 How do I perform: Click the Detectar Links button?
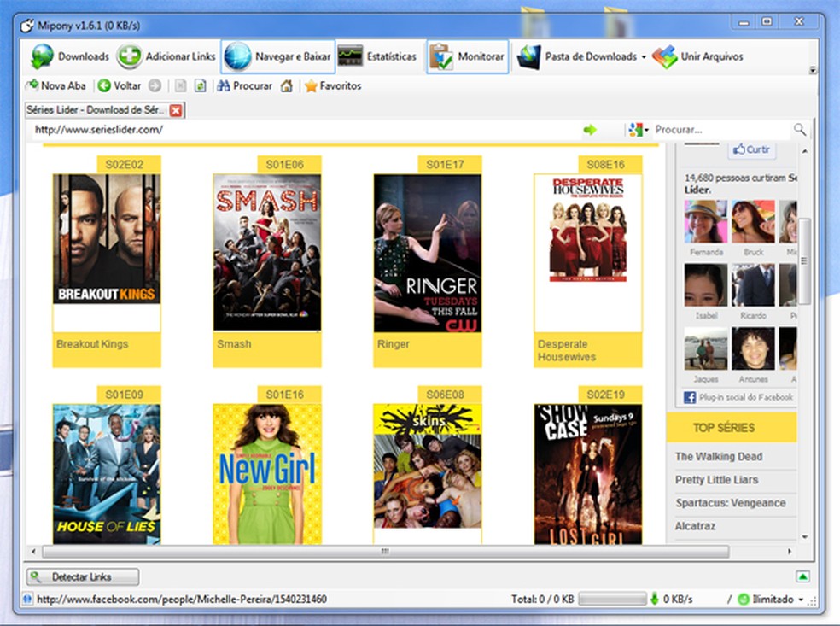pyautogui.click(x=83, y=576)
